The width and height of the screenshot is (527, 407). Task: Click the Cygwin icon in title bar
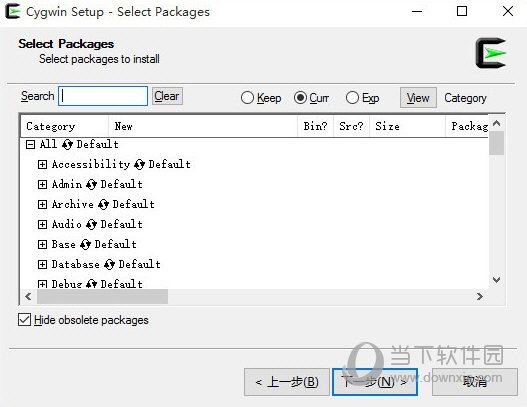click(13, 11)
